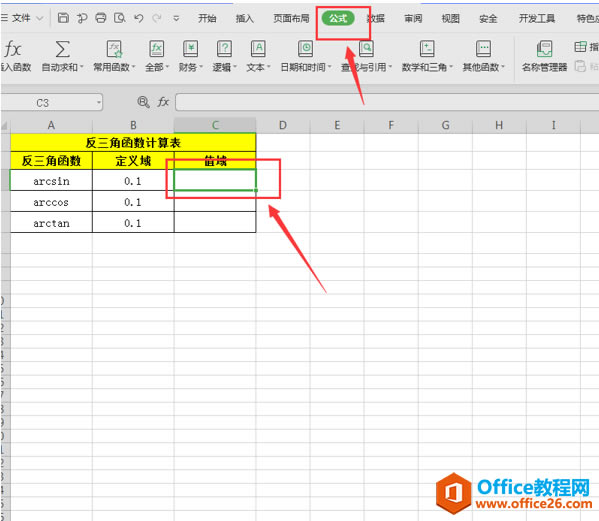This screenshot has height=521, width=599.
Task: Open the 名称管理器
Action: pos(544,56)
